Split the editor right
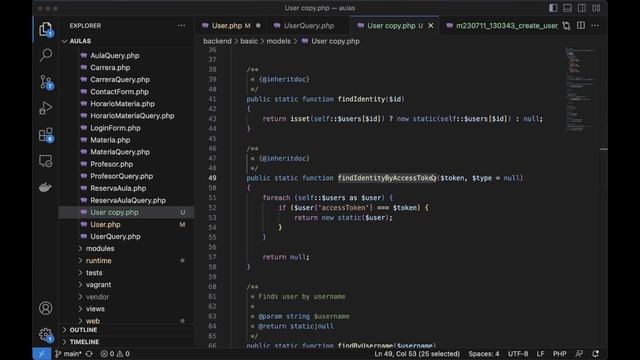Image resolution: width=640 pixels, height=360 pixels. point(581,26)
